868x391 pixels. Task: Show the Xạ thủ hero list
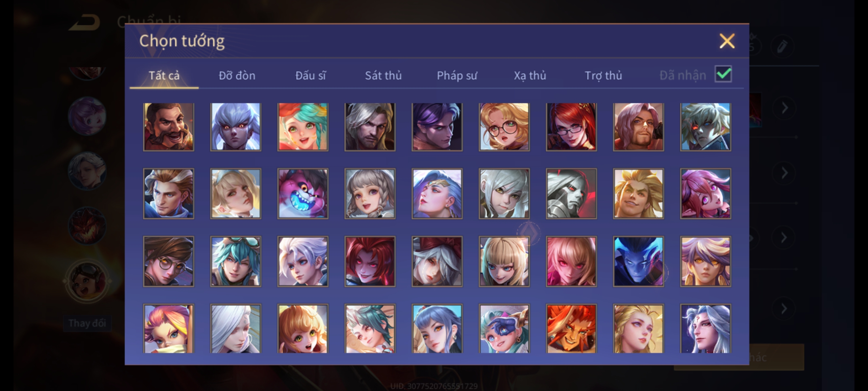pyautogui.click(x=530, y=75)
